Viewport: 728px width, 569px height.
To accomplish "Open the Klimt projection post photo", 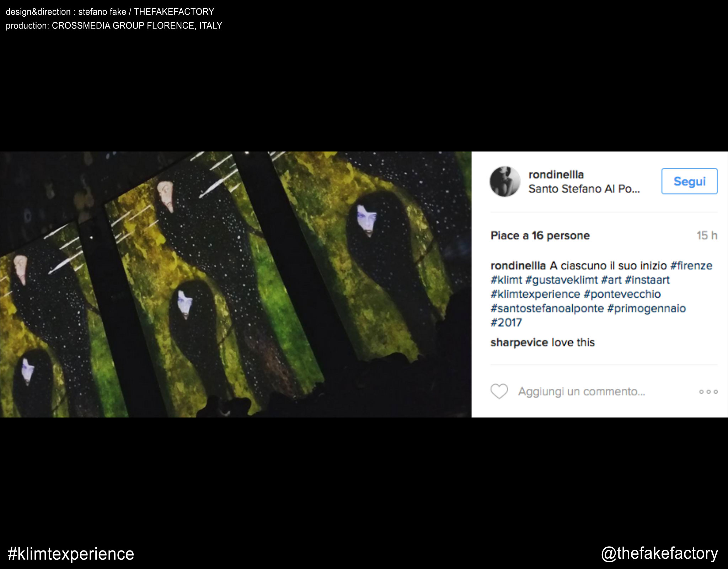I will pos(236,284).
